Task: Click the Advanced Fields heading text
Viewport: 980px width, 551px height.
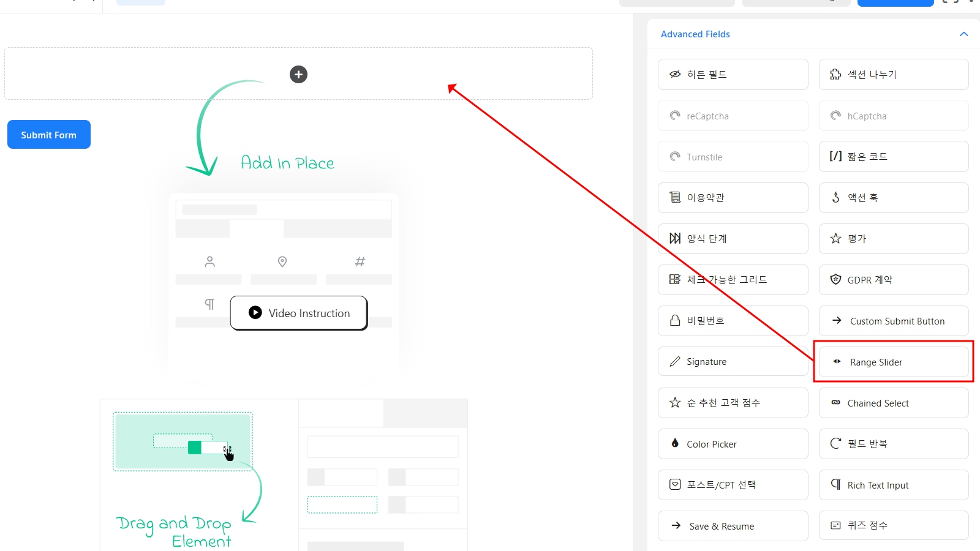Action: [695, 34]
